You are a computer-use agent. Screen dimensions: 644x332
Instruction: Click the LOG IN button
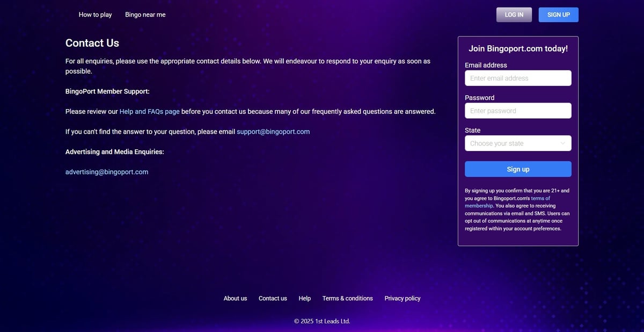coord(514,15)
